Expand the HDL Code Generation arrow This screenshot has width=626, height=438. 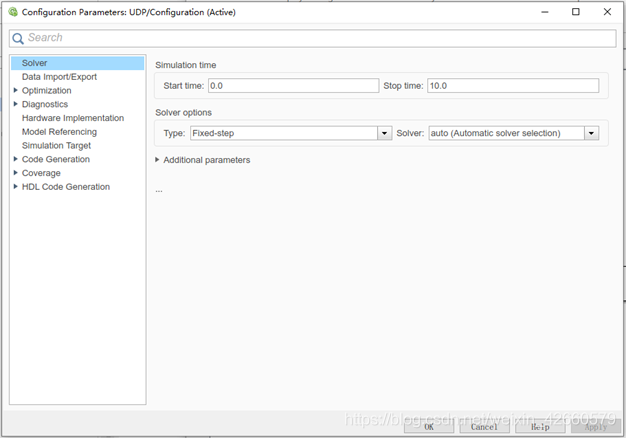[x=16, y=186]
